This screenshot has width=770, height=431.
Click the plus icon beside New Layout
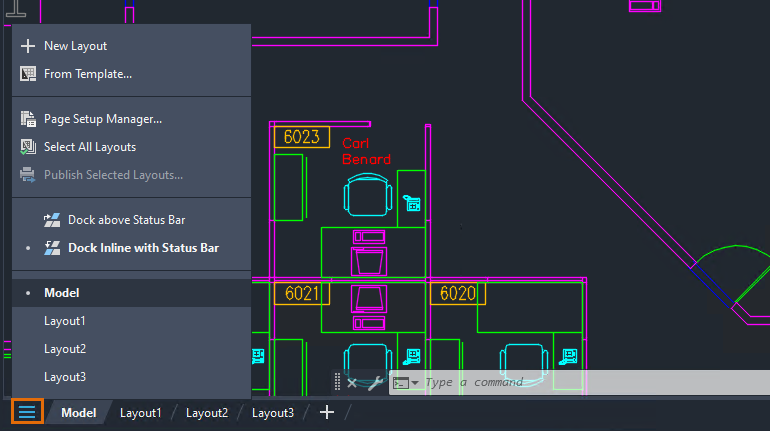[28, 46]
